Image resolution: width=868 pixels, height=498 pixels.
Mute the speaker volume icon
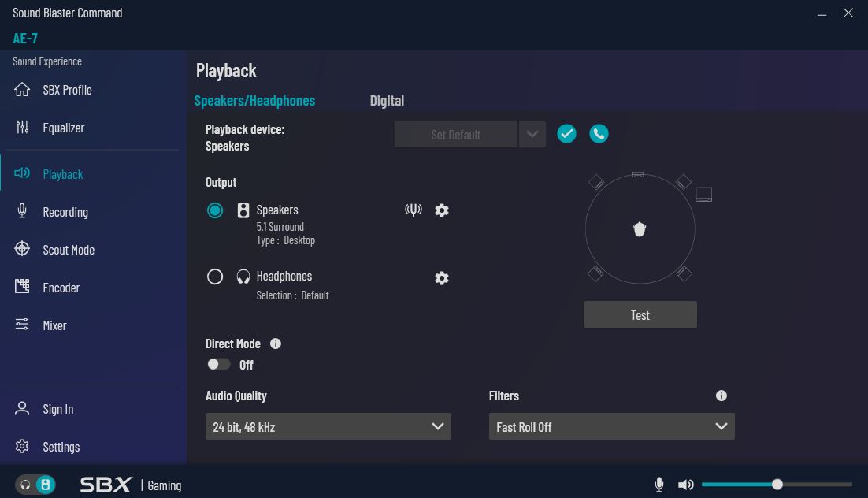686,485
